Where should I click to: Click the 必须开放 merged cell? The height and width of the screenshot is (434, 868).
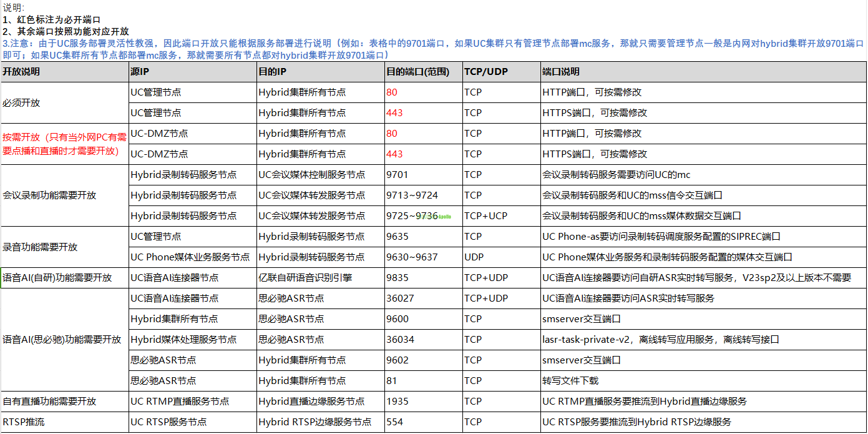pos(64,103)
